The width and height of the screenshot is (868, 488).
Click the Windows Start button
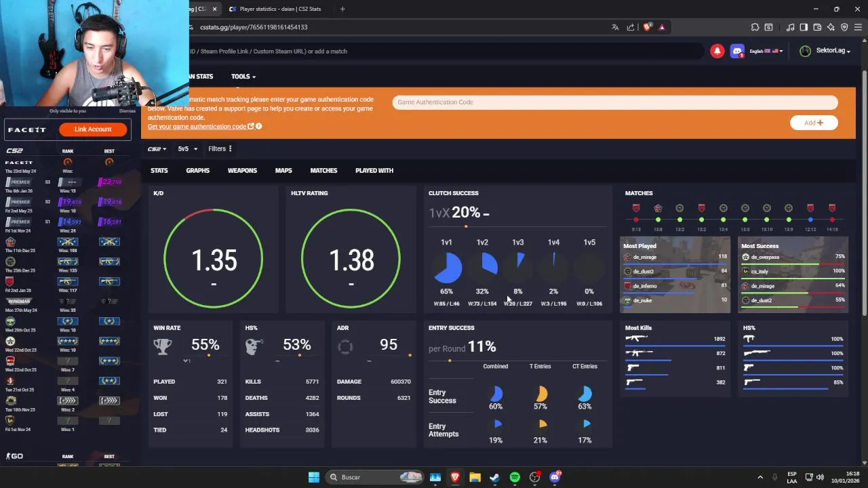click(313, 477)
